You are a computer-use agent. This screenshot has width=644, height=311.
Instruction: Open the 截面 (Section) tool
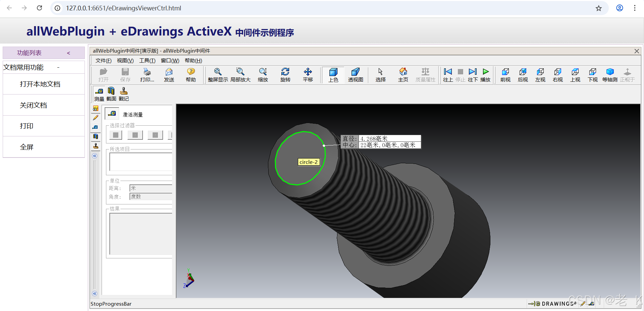[111, 94]
